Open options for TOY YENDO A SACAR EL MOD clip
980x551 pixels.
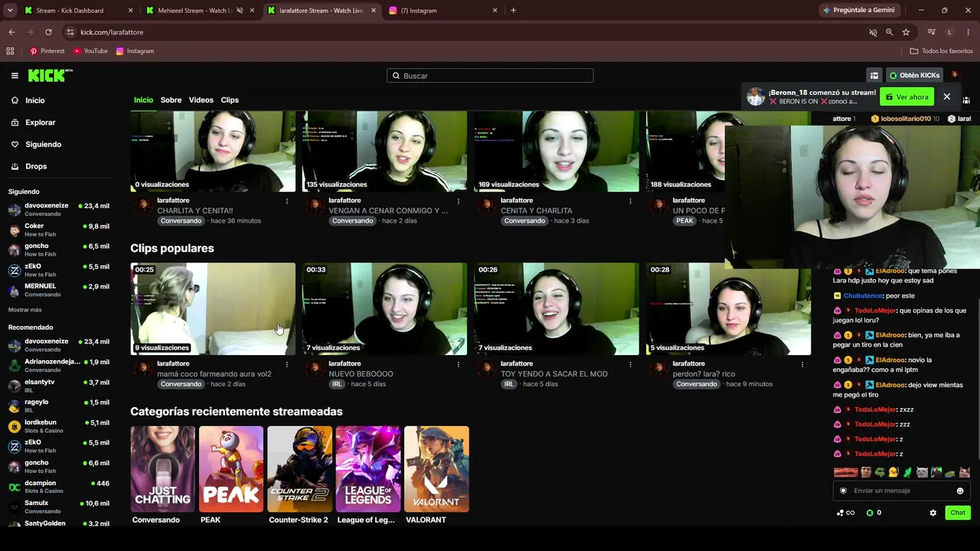coord(630,364)
